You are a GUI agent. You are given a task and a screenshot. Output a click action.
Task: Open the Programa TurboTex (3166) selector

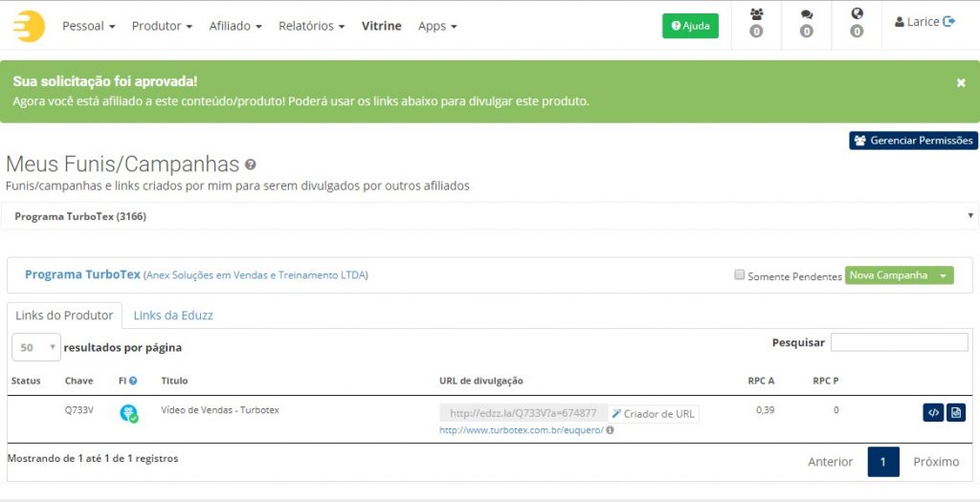pos(489,217)
